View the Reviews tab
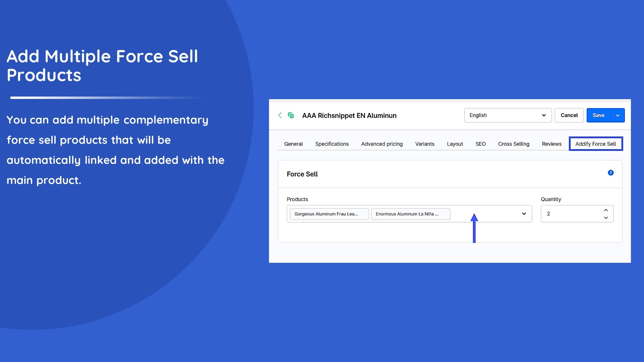 [x=551, y=144]
